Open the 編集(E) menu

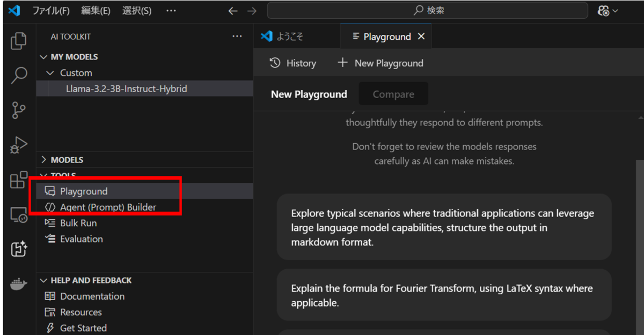(x=96, y=11)
